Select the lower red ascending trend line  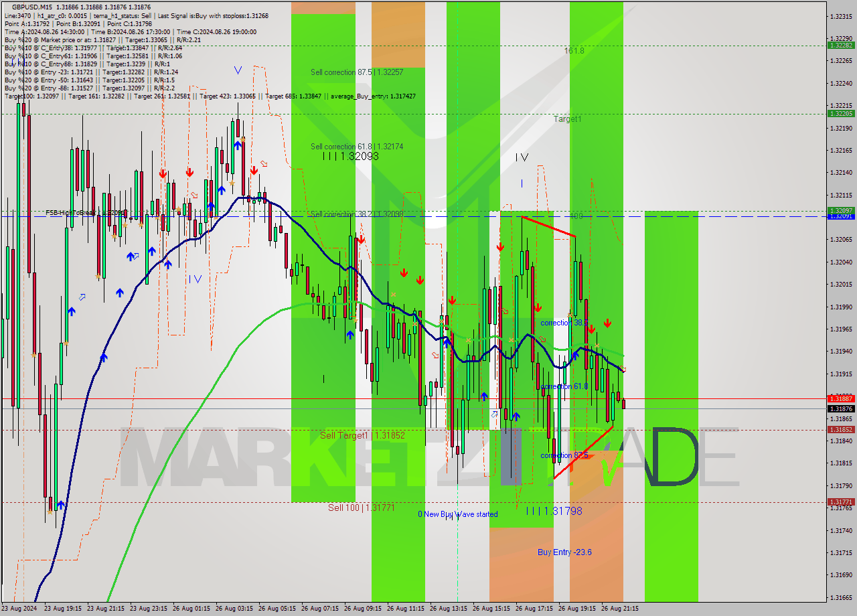pos(583,452)
